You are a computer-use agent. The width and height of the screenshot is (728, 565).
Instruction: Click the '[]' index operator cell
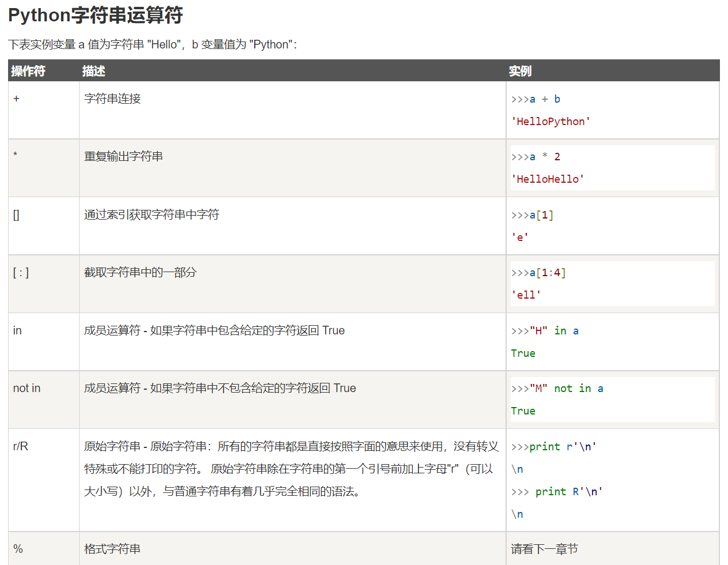(44, 225)
